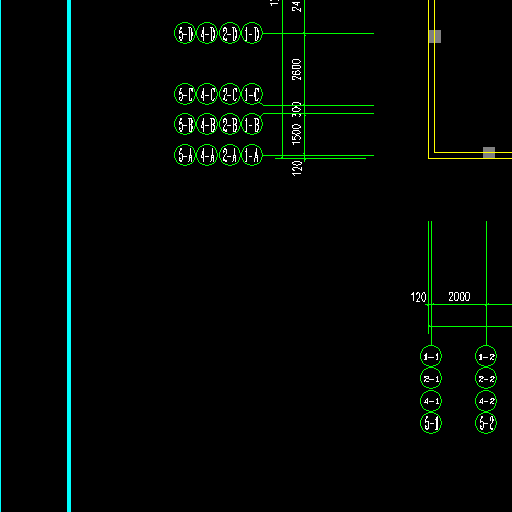Viewport: 512px width, 512px height.
Task: Select the 1-A grid bubble
Action: [252, 155]
